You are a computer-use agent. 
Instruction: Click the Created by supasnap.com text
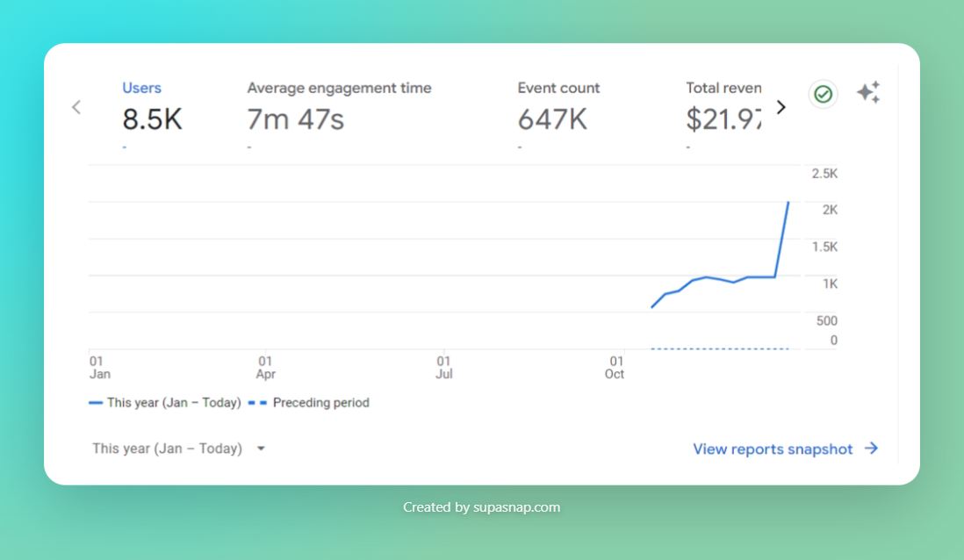point(481,507)
